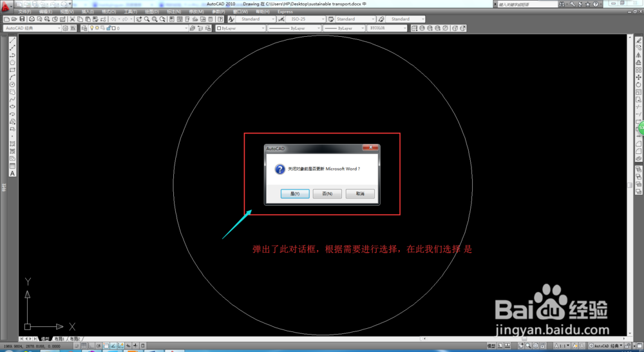Image resolution: width=644 pixels, height=352 pixels.
Task: Select the Move tool in the Modify toolbar
Action: click(639, 77)
